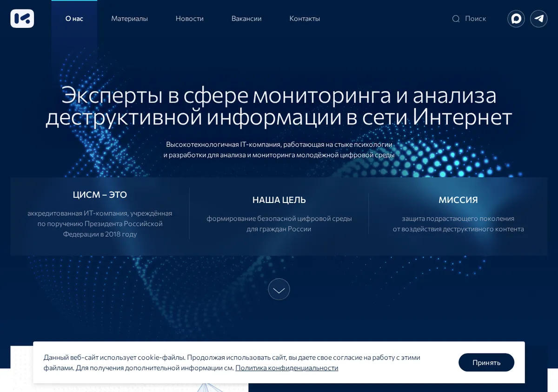Click the main headline about Эксперты

coord(279,106)
